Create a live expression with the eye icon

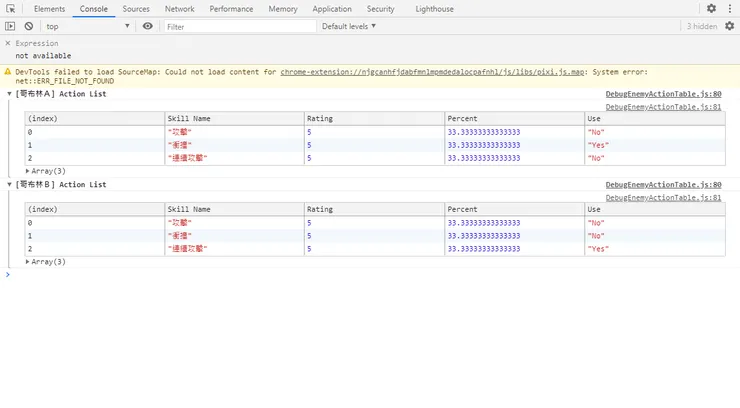pyautogui.click(x=148, y=26)
